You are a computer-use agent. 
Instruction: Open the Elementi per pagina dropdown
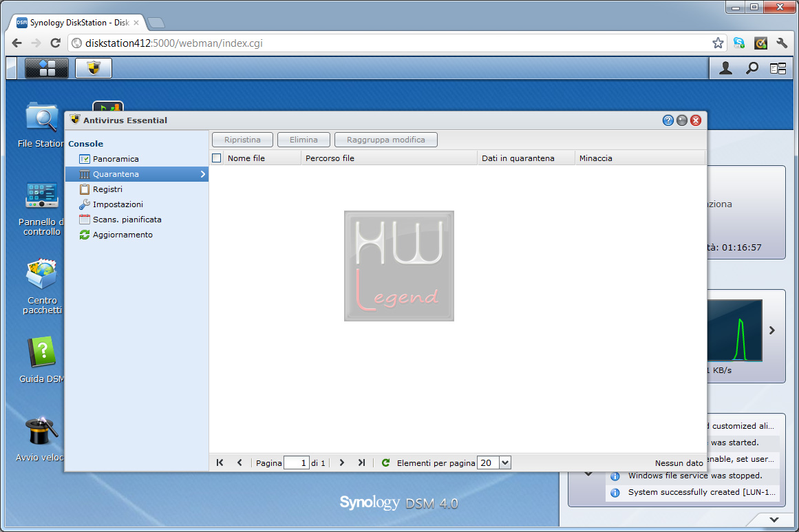[x=505, y=462]
